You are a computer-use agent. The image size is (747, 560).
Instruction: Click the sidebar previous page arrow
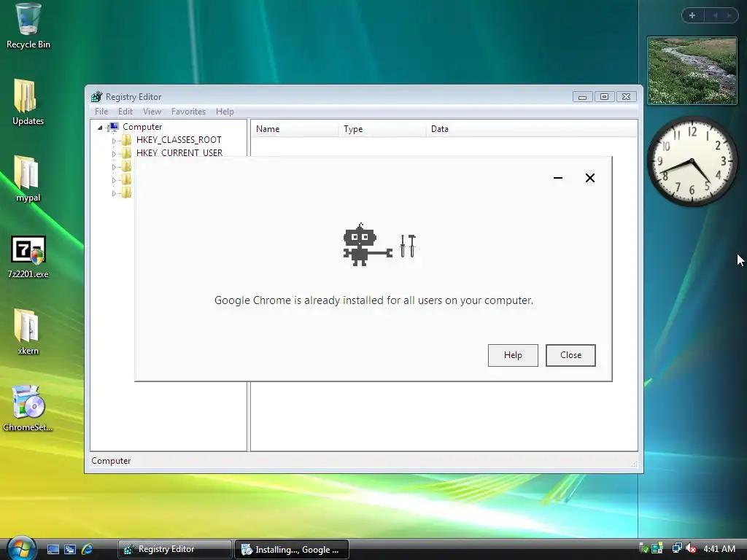pos(715,16)
